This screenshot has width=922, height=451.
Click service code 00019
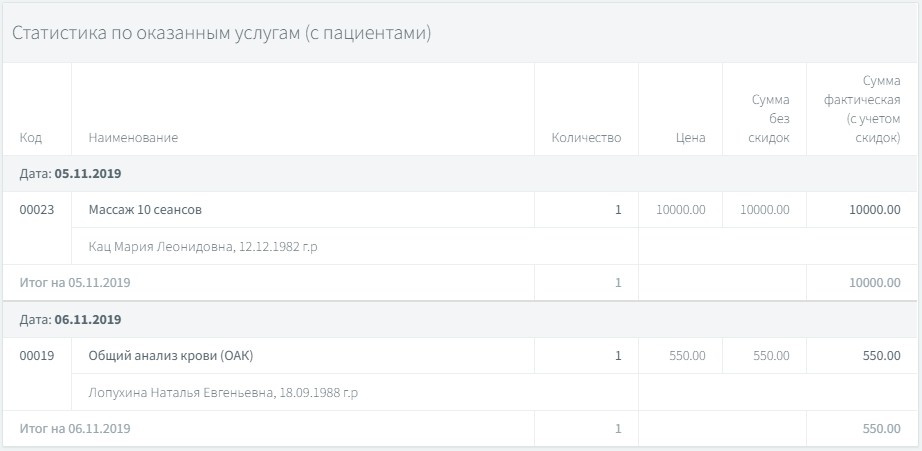tap(37, 355)
